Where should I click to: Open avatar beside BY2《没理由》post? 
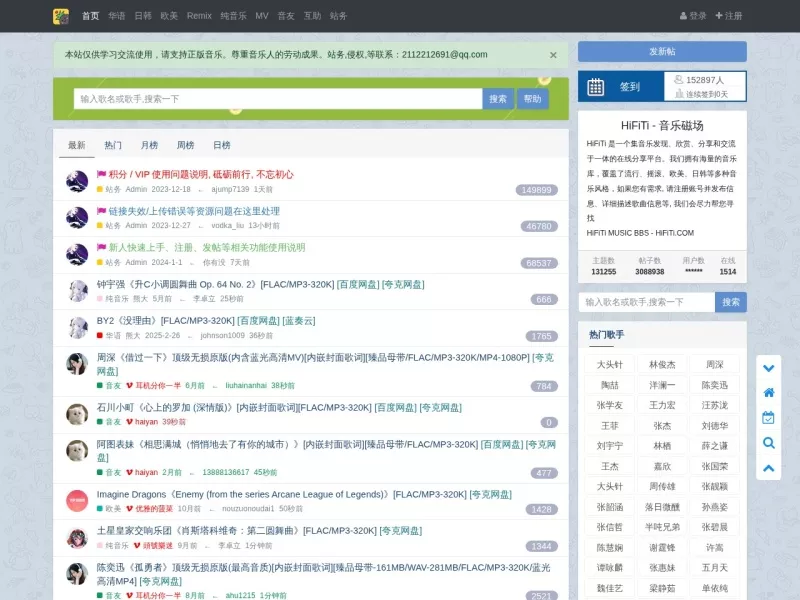click(77, 327)
